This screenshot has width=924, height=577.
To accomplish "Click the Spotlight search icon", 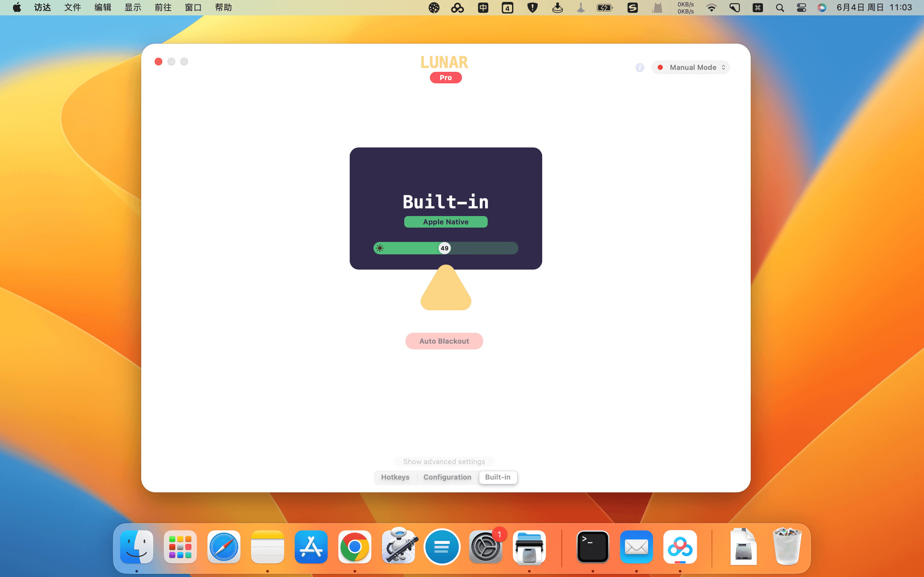I will coord(780,8).
